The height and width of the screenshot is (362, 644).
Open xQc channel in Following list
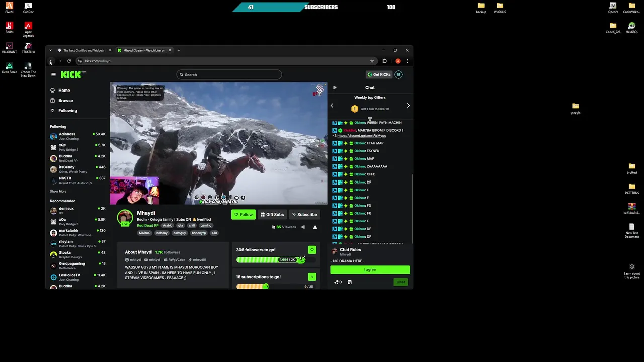click(x=77, y=147)
